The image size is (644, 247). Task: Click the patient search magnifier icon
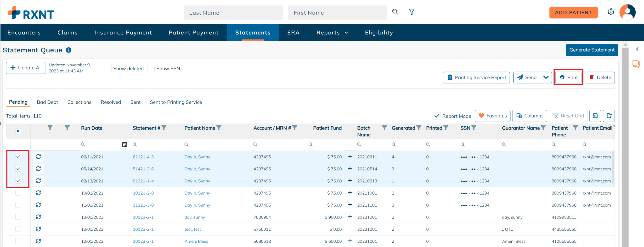[x=395, y=12]
